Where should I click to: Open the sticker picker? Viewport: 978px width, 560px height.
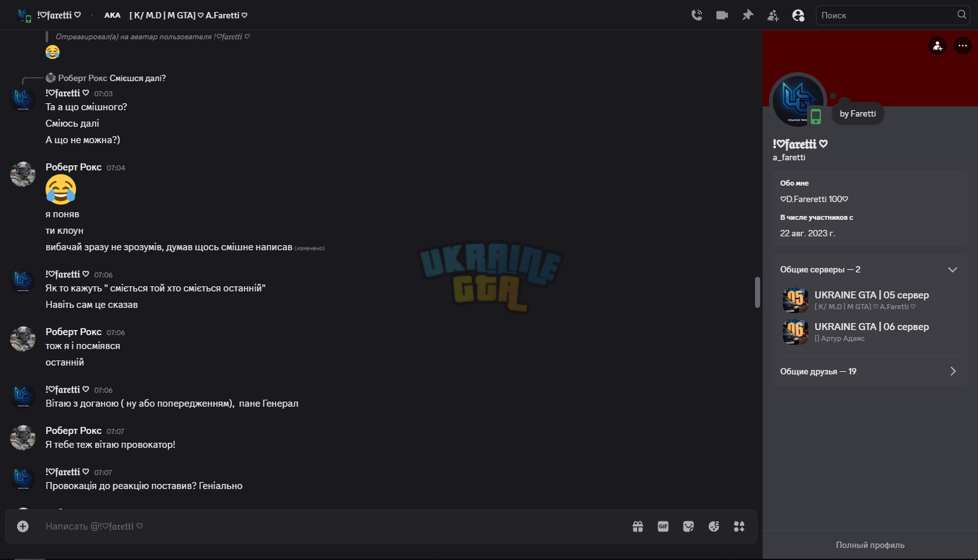point(689,526)
